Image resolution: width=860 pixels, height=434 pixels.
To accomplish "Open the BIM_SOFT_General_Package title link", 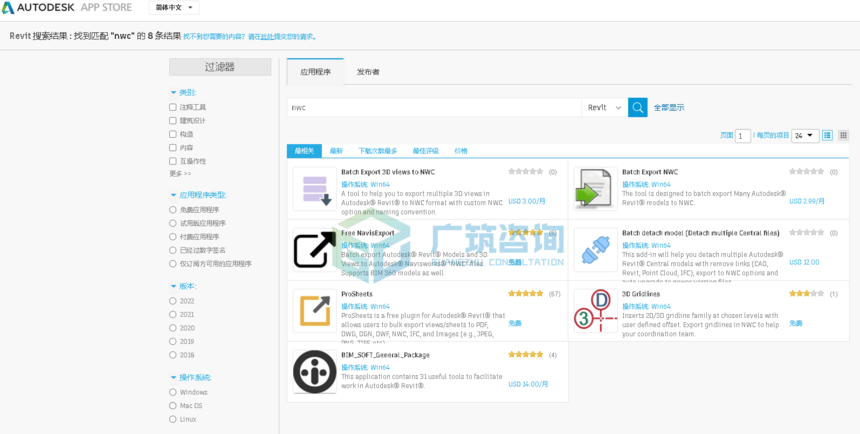I will click(x=385, y=354).
